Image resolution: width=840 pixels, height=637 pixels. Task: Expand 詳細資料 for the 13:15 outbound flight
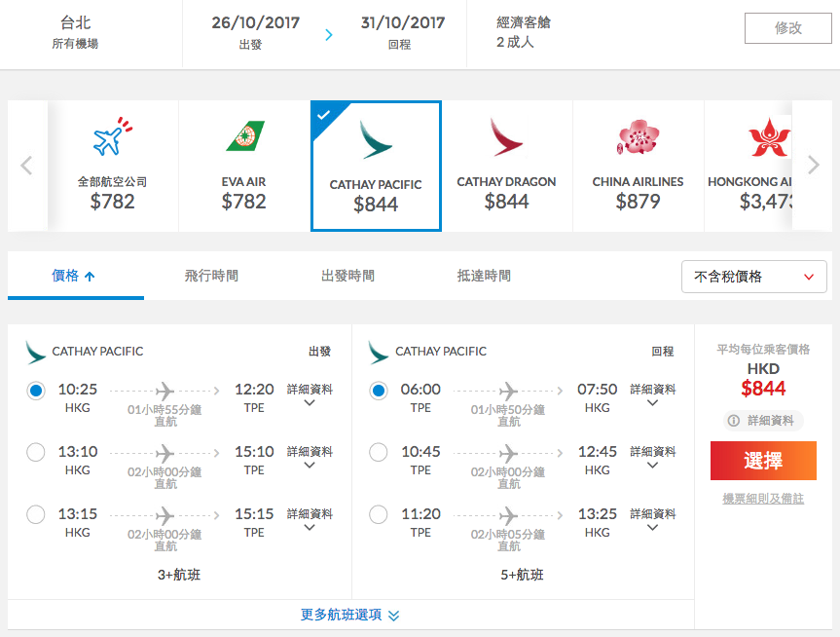click(310, 519)
